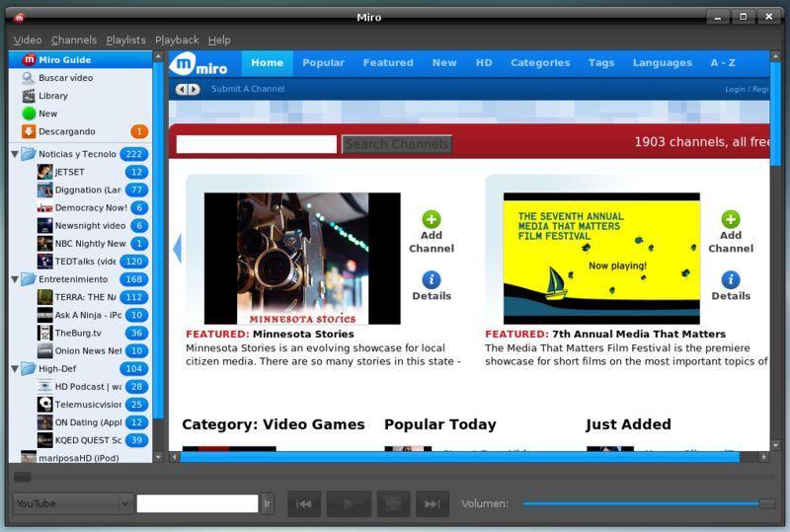Click Details icon for Media That Matters
This screenshot has height=532, width=790.
click(731, 279)
